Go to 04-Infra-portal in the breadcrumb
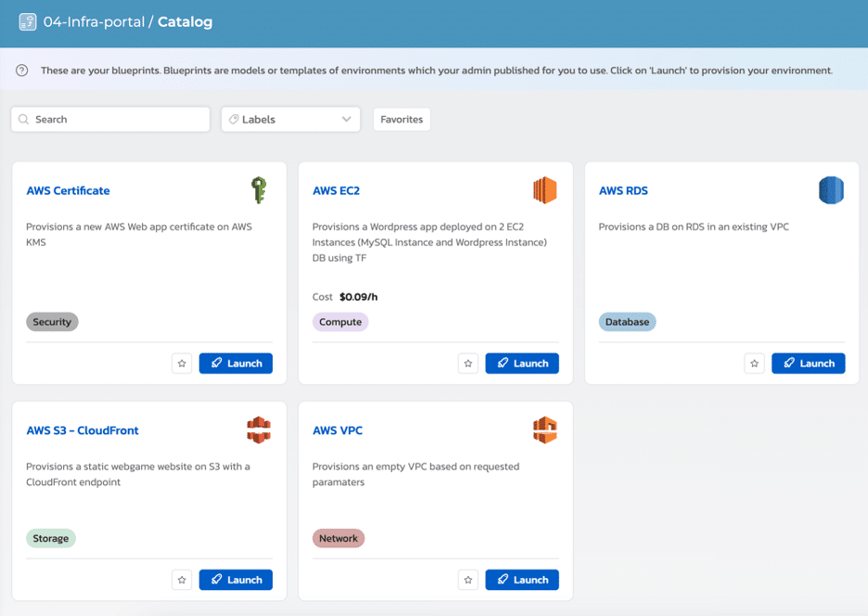This screenshot has width=868, height=616. coord(94,21)
